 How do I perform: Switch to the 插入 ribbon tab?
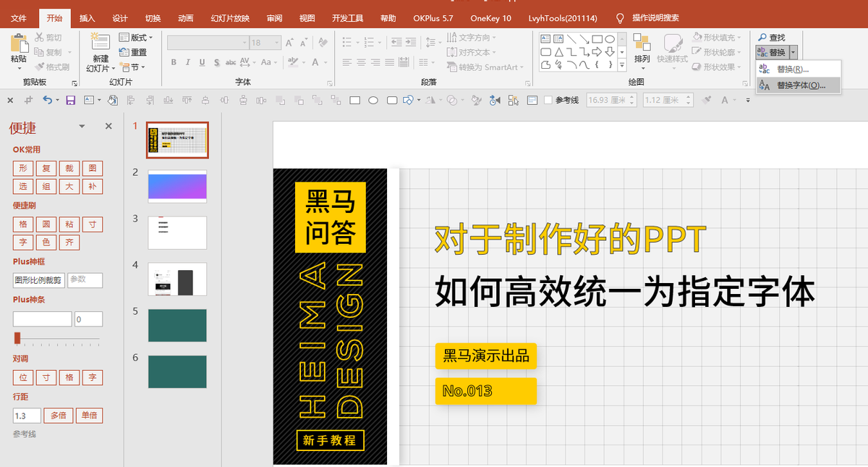87,18
